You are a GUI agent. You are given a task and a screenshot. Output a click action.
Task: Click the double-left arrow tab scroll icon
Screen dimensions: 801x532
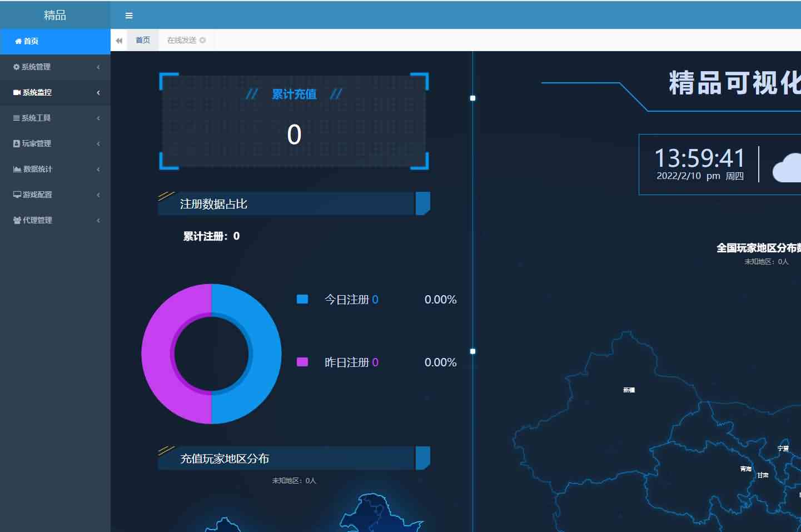coord(119,41)
